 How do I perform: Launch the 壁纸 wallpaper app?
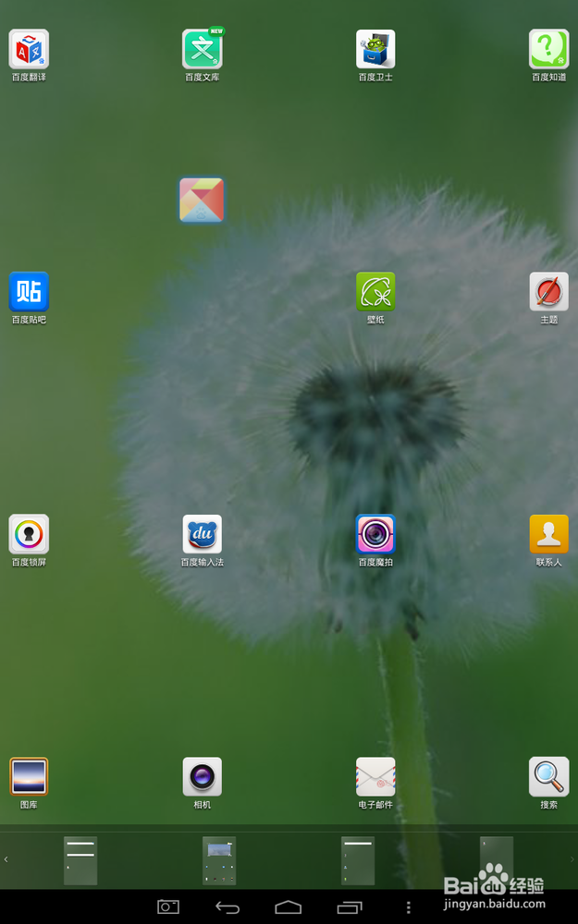375,292
